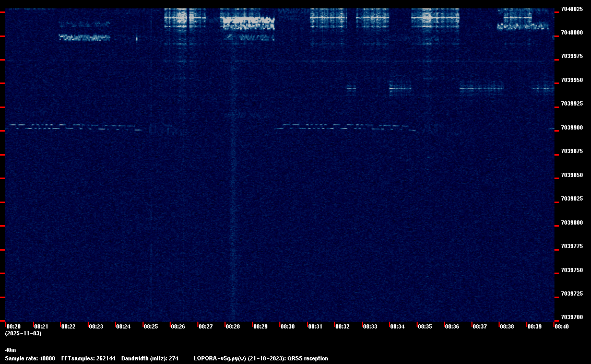Click the 08:27 time axis label

(206, 326)
